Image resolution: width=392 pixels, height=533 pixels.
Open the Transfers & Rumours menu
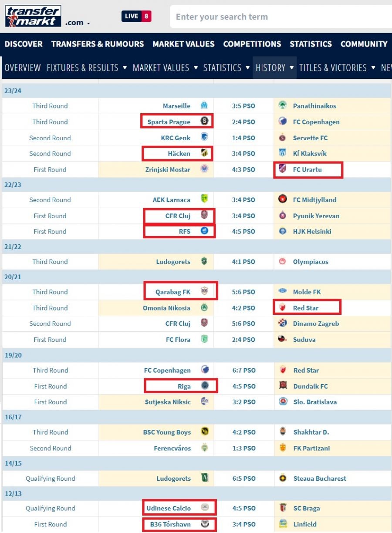(x=98, y=44)
